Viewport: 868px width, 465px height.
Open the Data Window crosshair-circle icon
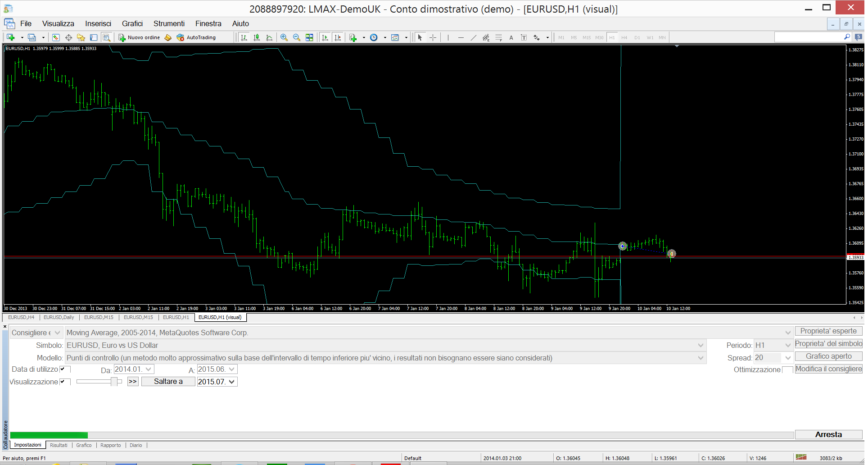click(68, 37)
